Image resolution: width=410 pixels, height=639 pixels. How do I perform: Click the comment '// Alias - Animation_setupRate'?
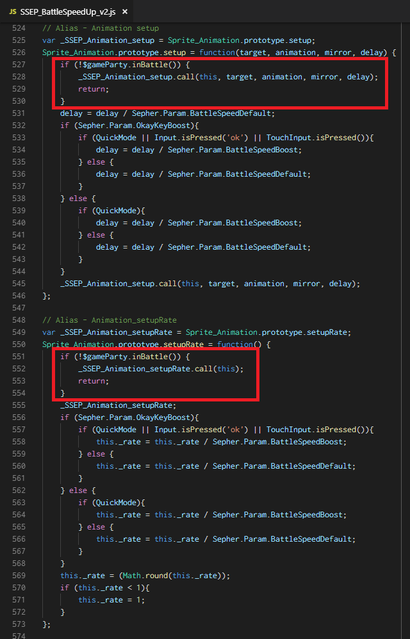click(x=110, y=320)
